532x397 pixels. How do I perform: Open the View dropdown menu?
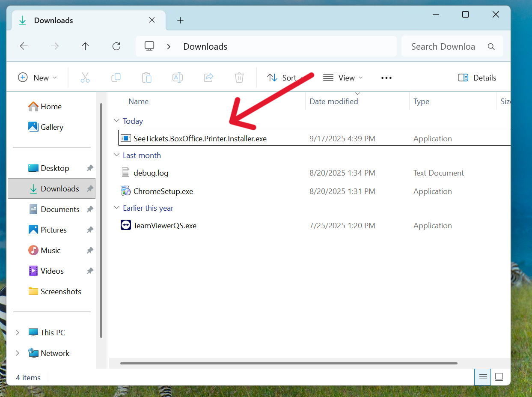pos(343,78)
